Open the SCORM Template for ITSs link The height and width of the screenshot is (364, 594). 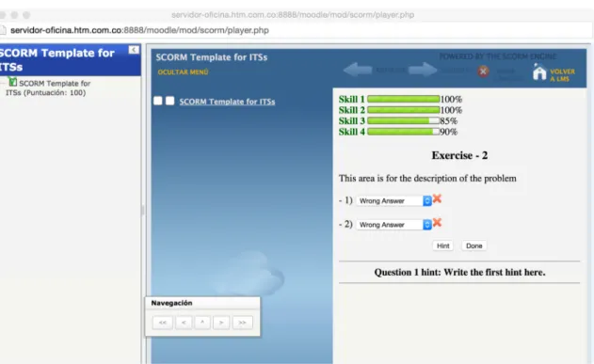pos(227,102)
